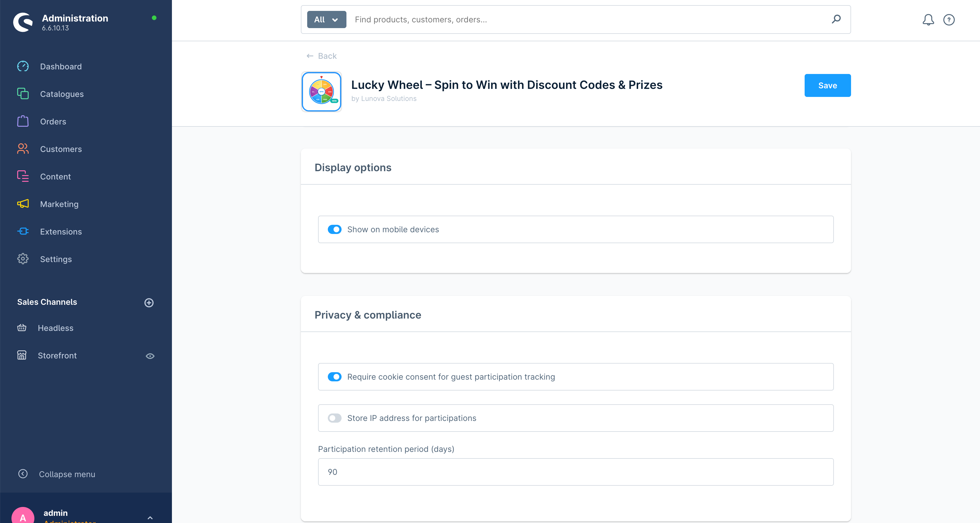This screenshot has height=523, width=980.
Task: Enable Store IP address toggle
Action: click(334, 418)
